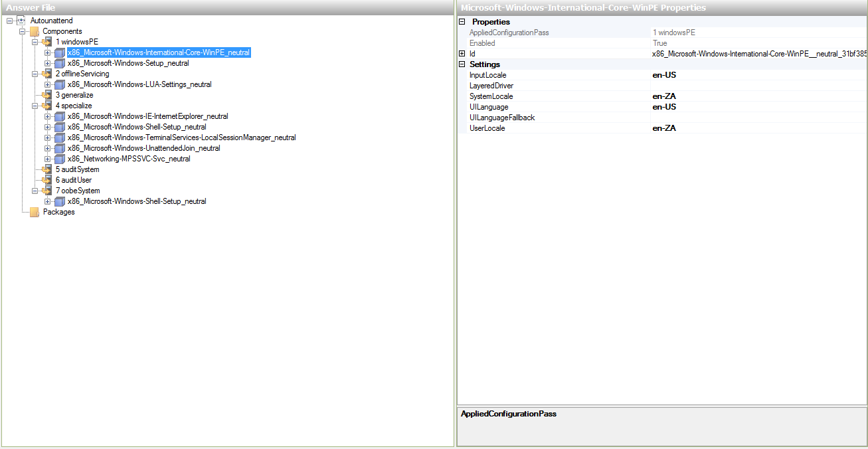
Task: Expand the windowsPE Microsoft-Windows-Setup_neutral node
Action: click(x=47, y=63)
